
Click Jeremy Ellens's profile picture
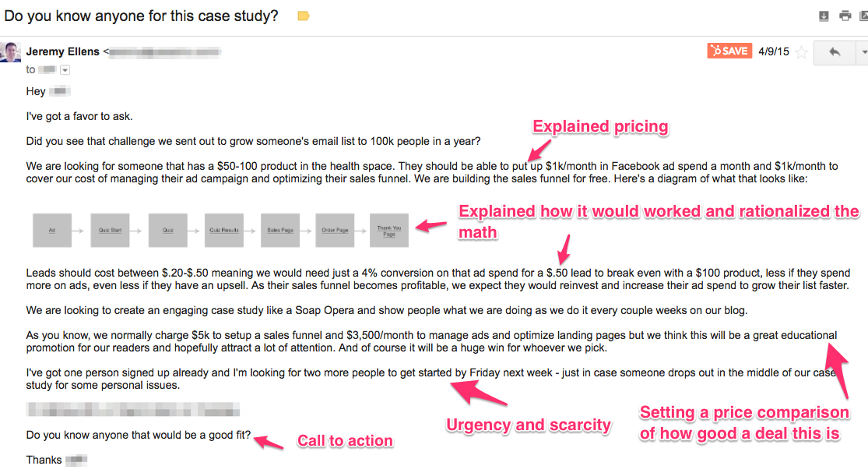tap(10, 51)
